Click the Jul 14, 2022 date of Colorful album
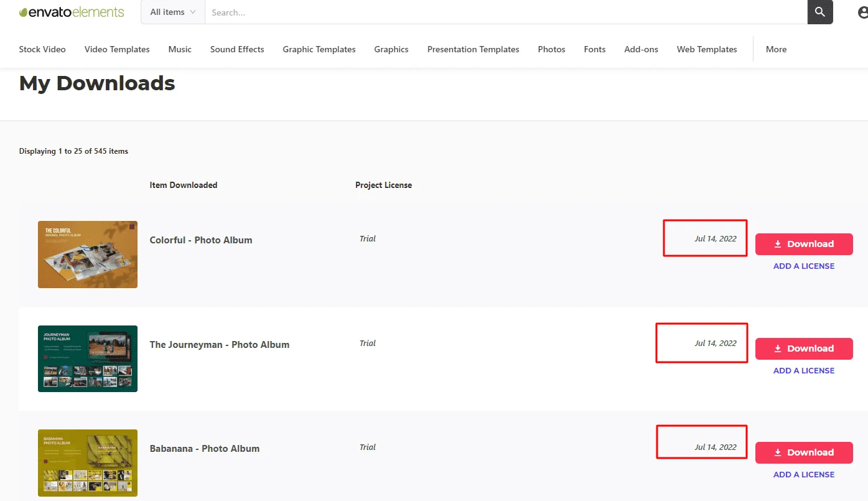 tap(716, 238)
